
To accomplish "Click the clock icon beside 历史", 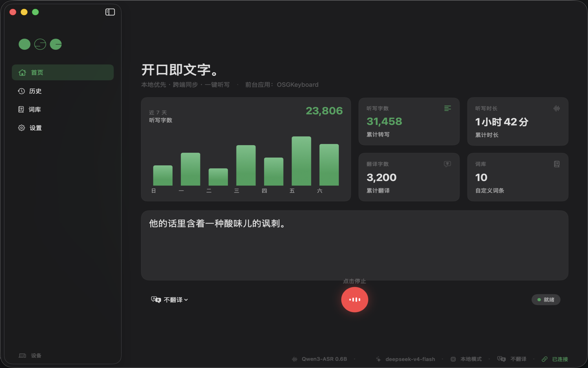I will pyautogui.click(x=21, y=91).
